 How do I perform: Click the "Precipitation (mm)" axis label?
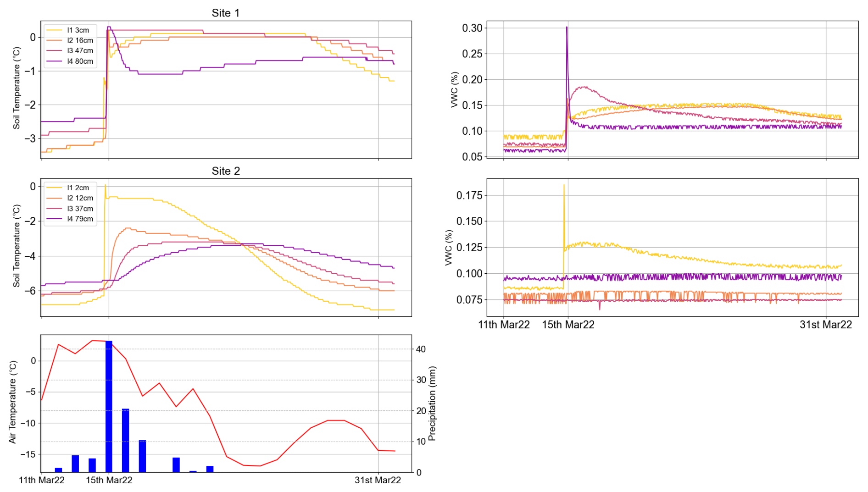coord(432,404)
